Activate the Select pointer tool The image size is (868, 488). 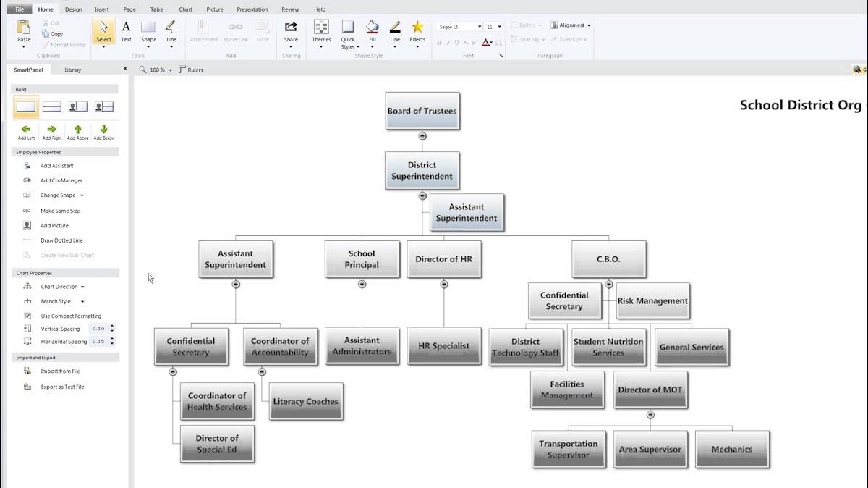(x=104, y=33)
